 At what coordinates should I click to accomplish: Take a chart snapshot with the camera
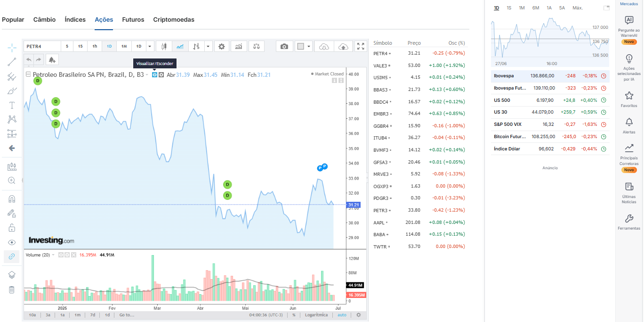[x=284, y=46]
